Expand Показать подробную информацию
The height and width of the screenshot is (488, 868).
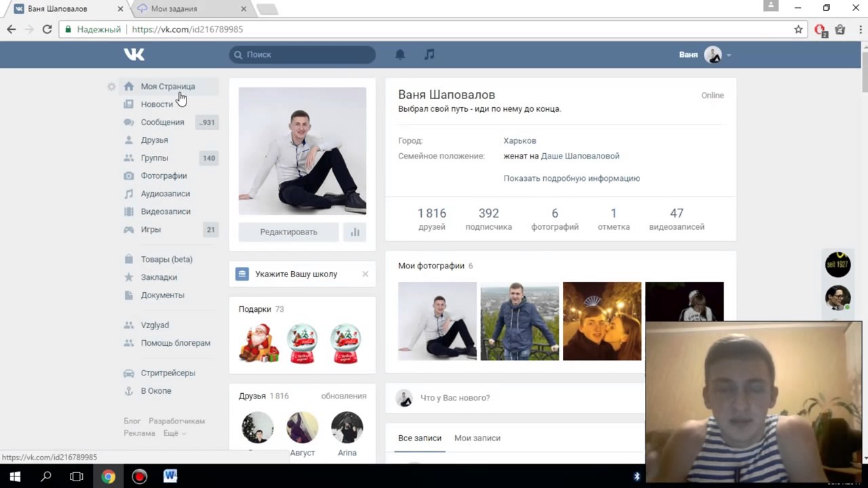pos(572,178)
